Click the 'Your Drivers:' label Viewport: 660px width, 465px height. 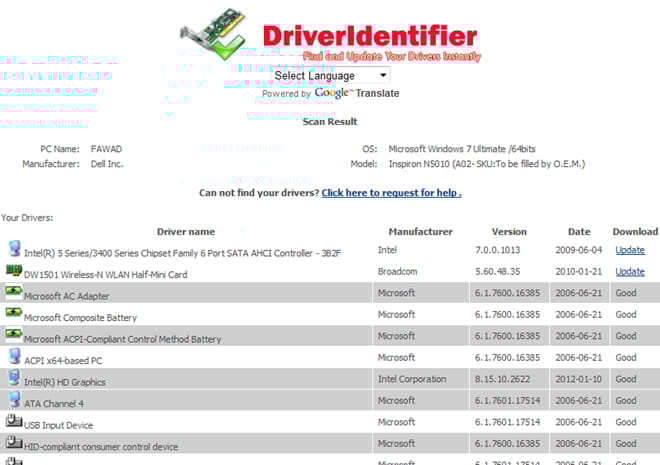pos(27,218)
